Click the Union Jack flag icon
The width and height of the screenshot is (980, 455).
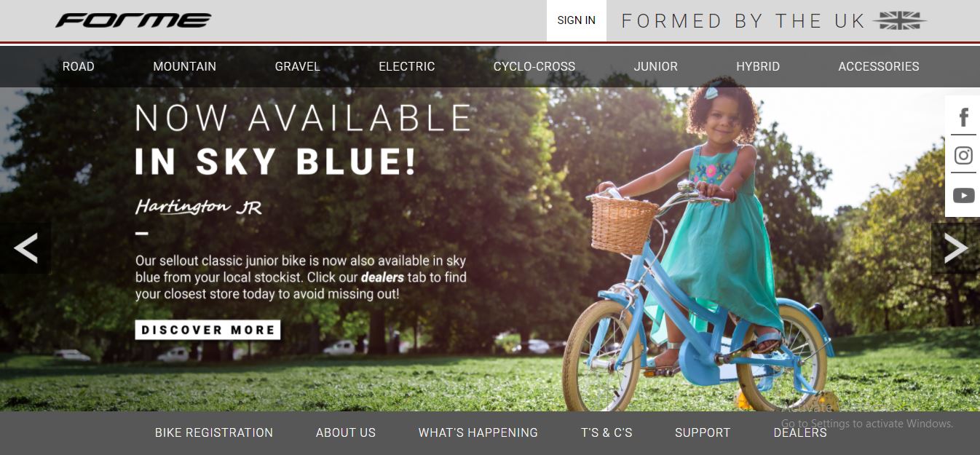pos(900,20)
